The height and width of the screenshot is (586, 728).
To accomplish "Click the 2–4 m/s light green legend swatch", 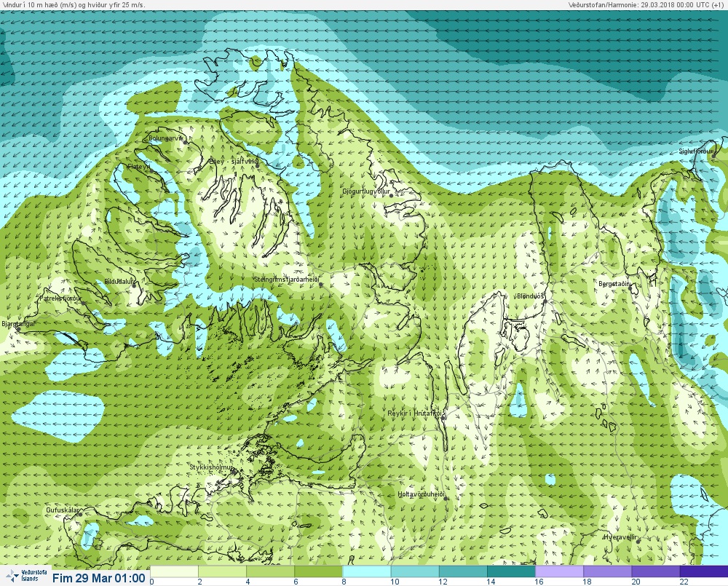I will pos(222,571).
